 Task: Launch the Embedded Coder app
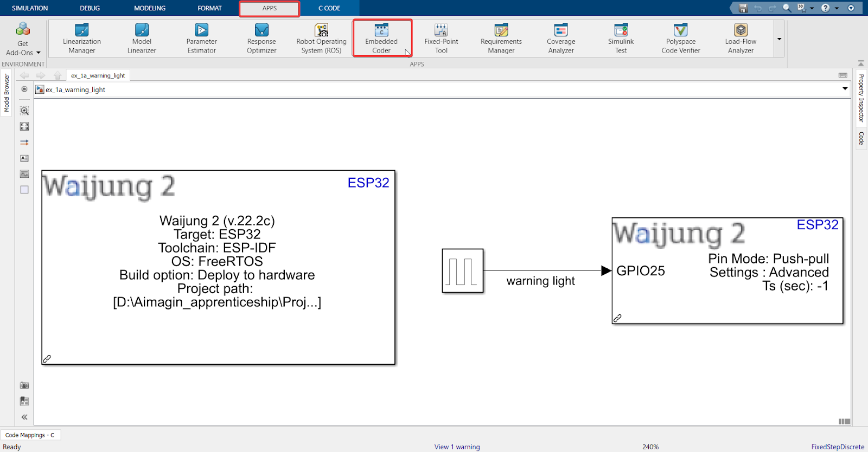(x=381, y=38)
